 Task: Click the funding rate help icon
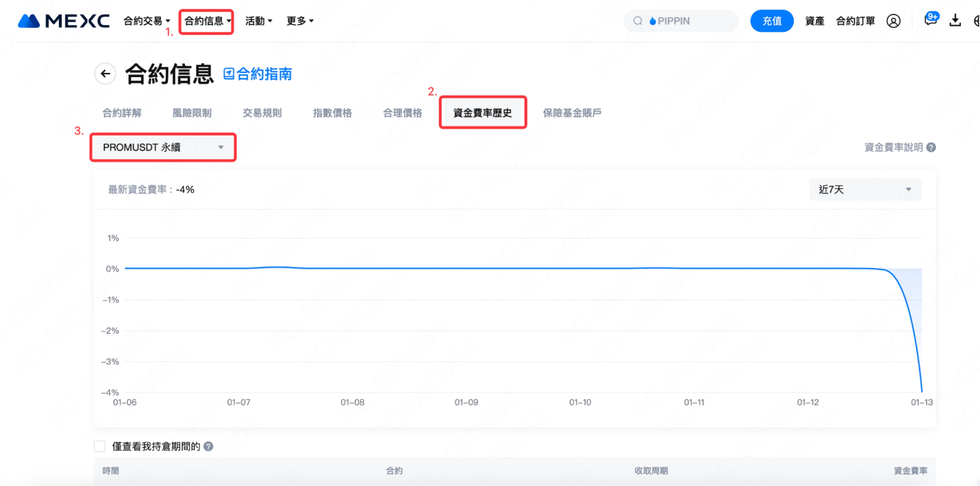pyautogui.click(x=931, y=148)
